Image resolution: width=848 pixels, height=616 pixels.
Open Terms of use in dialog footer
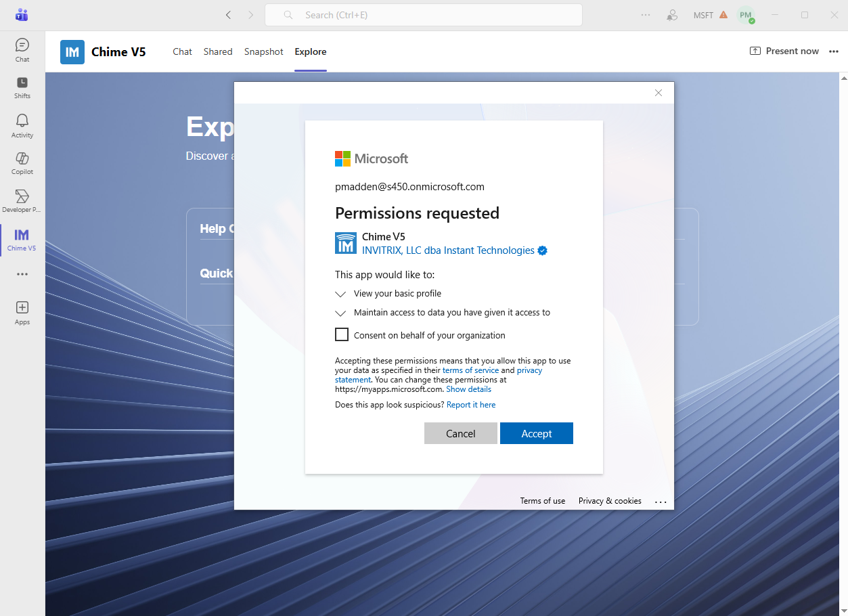(x=543, y=501)
